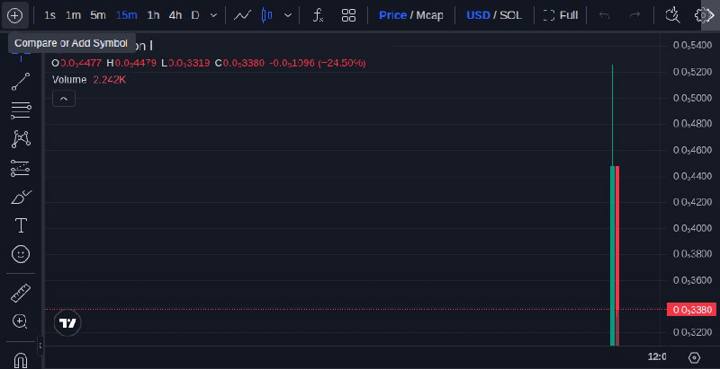
Task: Open the Fibonacci retracement tool
Action: pyautogui.click(x=21, y=110)
